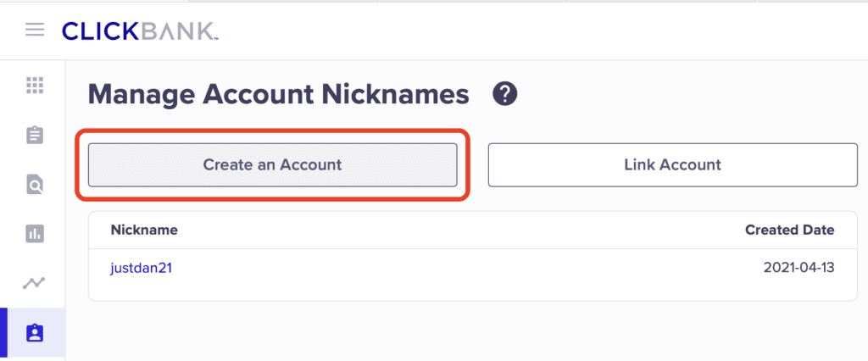
Task: Click the 2021-04-13 created date cell
Action: pos(798,269)
